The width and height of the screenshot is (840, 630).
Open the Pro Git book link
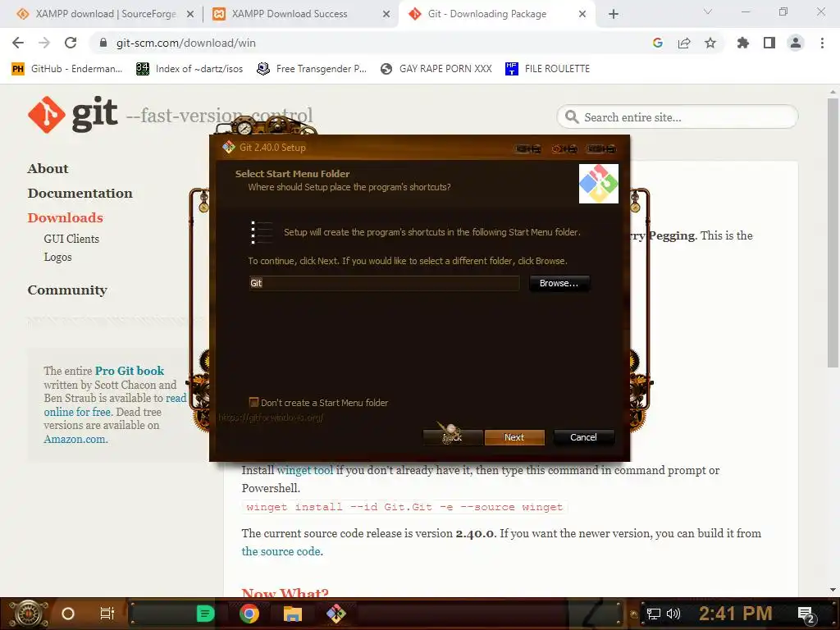coord(130,371)
